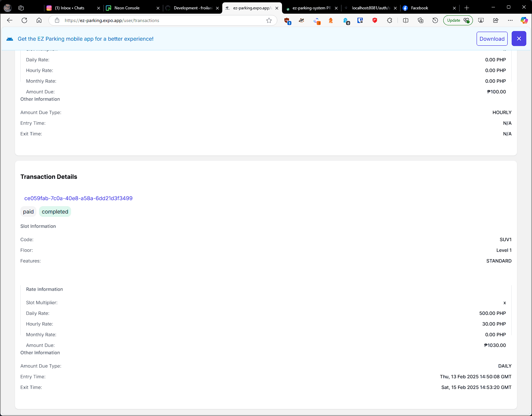Viewport: 532px width, 416px height.
Task: Open browser Settings and more menu
Action: point(510,20)
